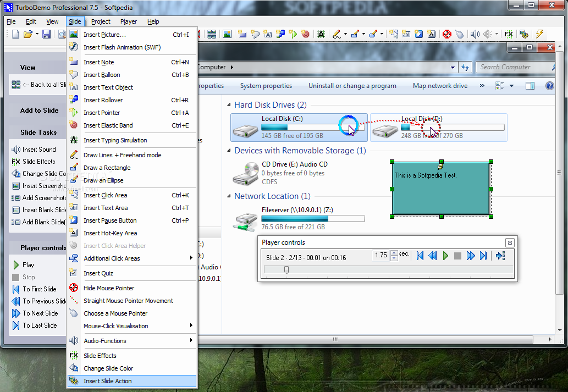Image resolution: width=568 pixels, height=392 pixels.
Task: Click the Insert Rollover toolbar icon
Action: pyautogui.click(x=280, y=34)
